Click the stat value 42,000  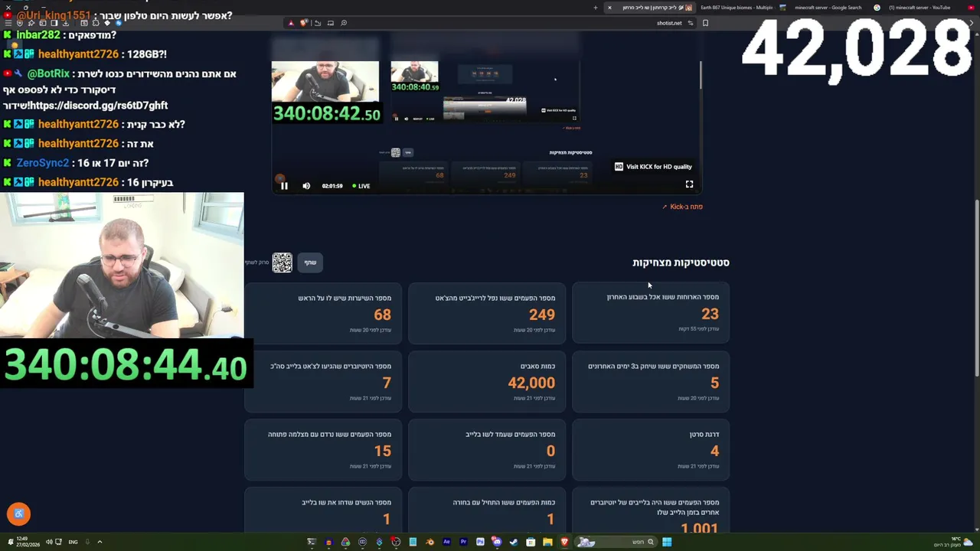531,383
